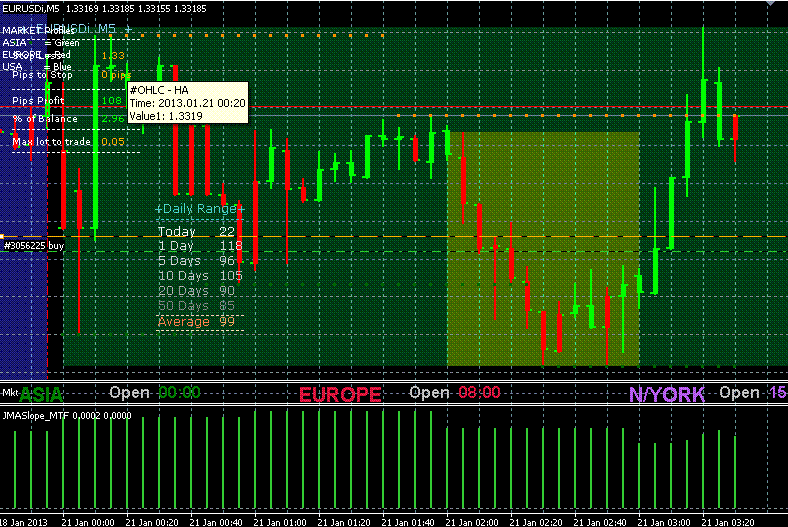Click the 21 Jan 03:20 time axis label
Image resolution: width=788 pixels, height=527 pixels.
click(x=728, y=522)
